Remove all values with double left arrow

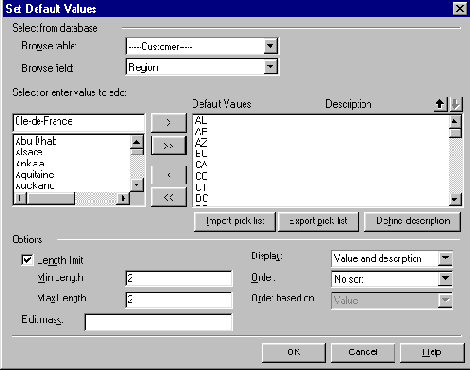point(169,197)
